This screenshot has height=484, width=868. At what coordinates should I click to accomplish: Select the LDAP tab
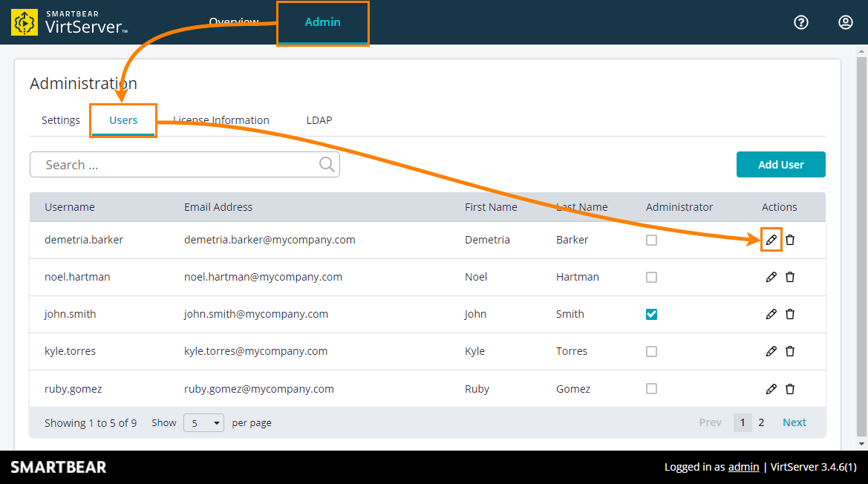click(x=319, y=120)
